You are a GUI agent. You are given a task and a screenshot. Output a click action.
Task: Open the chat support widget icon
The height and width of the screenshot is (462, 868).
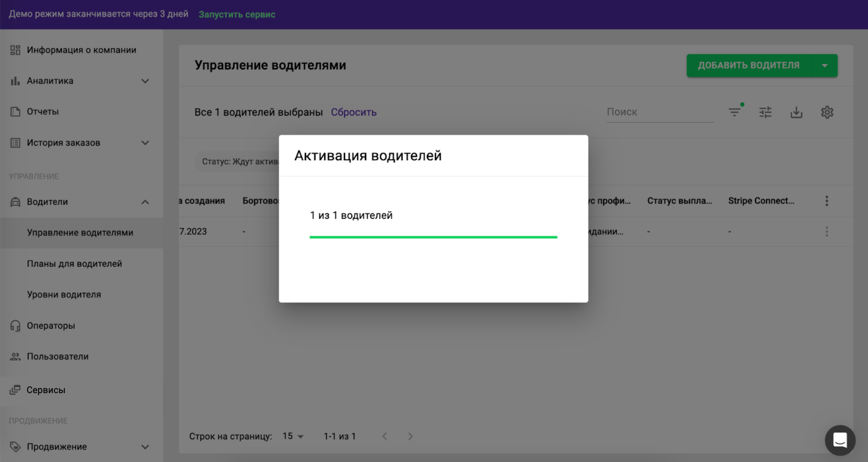pos(840,440)
